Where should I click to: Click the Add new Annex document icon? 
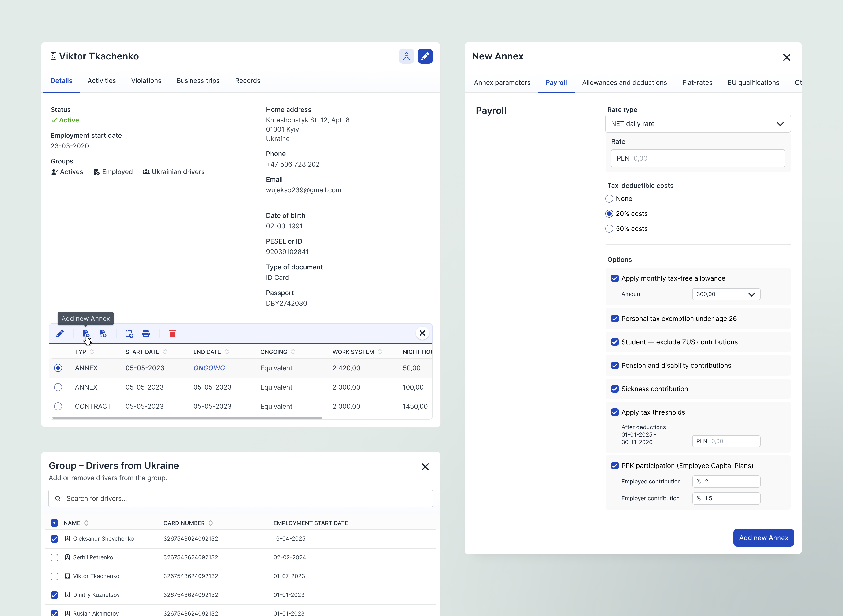(86, 333)
